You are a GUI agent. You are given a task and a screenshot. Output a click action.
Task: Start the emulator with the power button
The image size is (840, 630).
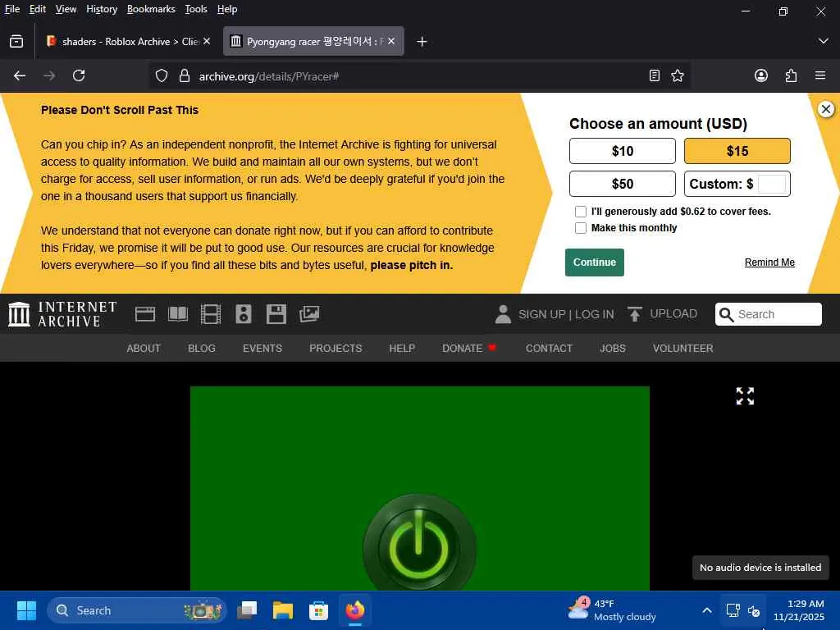[x=419, y=549]
